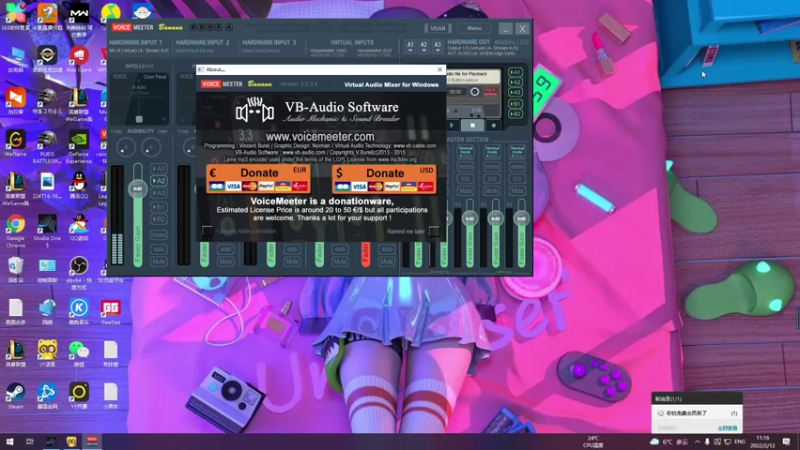Image resolution: width=800 pixels, height=450 pixels.
Task: Click the USD Donate button
Action: (x=384, y=179)
